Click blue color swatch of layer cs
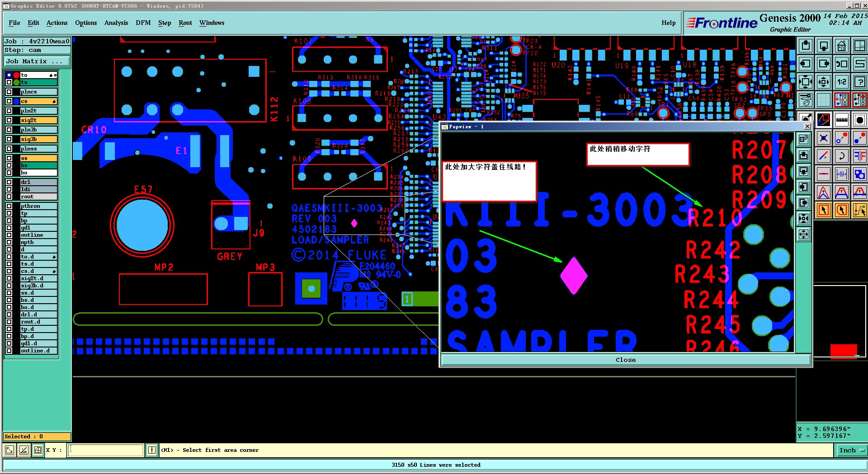Screen dimensions: 868x474 [16, 101]
